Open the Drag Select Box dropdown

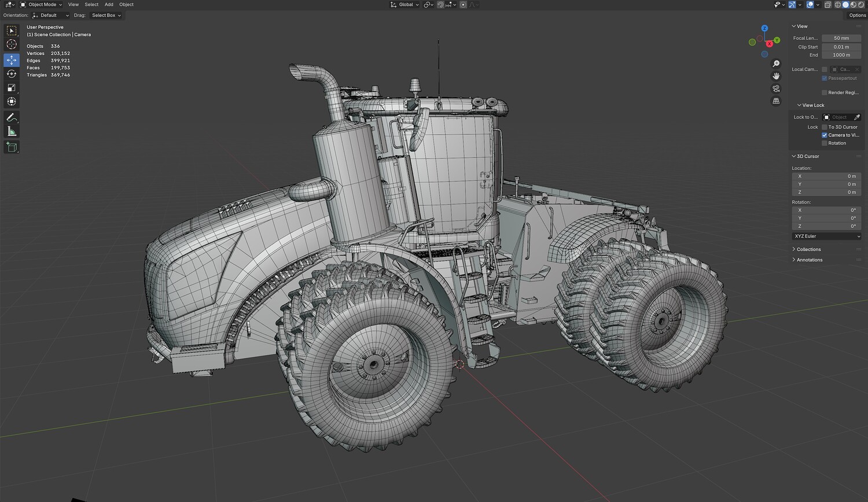106,16
